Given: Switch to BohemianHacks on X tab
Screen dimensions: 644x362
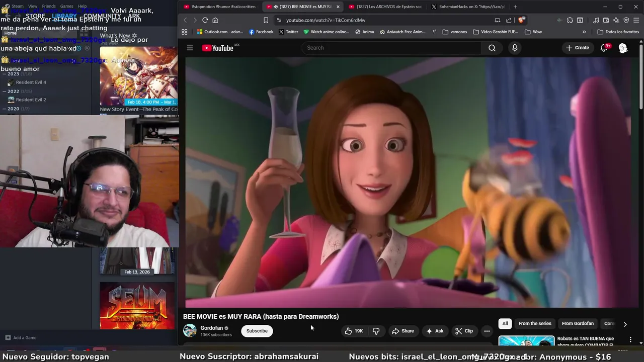Looking at the screenshot, I should tap(468, 7).
